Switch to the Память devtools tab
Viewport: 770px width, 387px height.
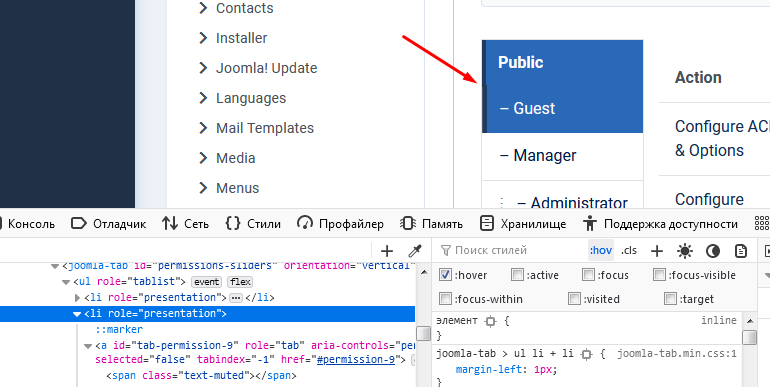pos(432,224)
